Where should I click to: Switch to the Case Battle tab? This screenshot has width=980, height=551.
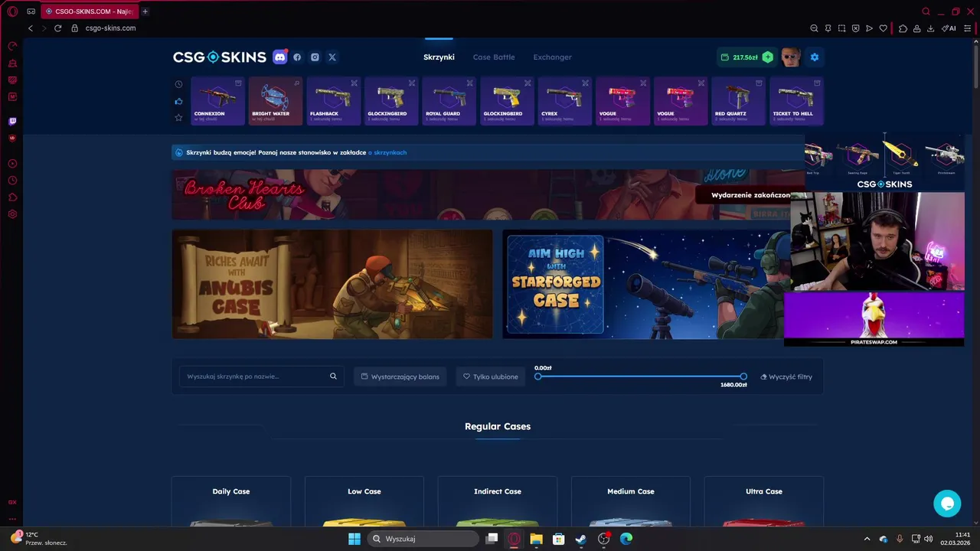tap(494, 57)
